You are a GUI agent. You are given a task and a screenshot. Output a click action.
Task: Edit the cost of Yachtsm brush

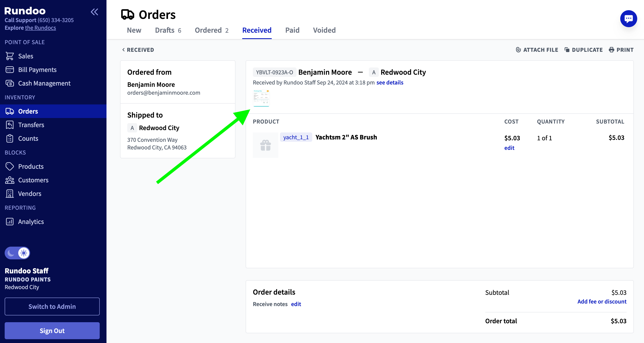pyautogui.click(x=509, y=148)
